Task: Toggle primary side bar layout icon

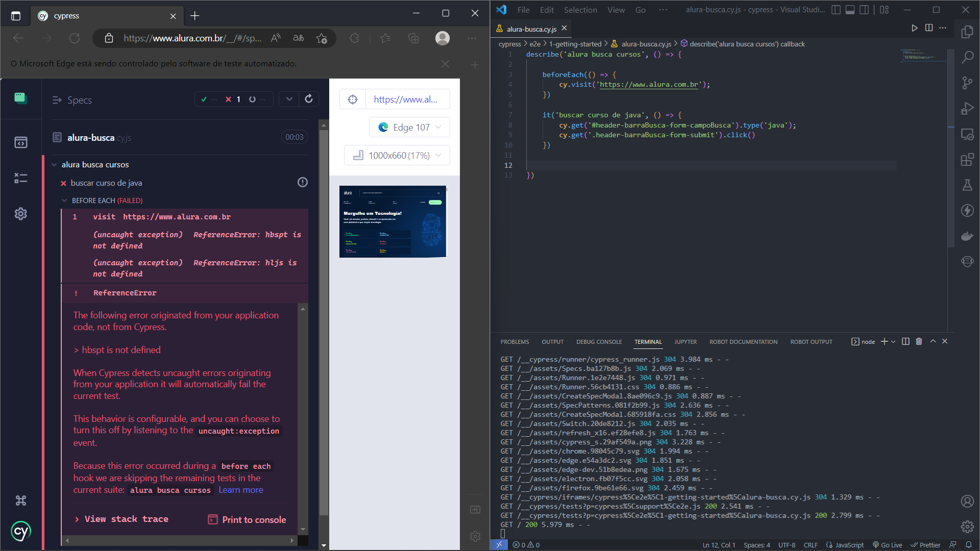Action: [x=836, y=10]
